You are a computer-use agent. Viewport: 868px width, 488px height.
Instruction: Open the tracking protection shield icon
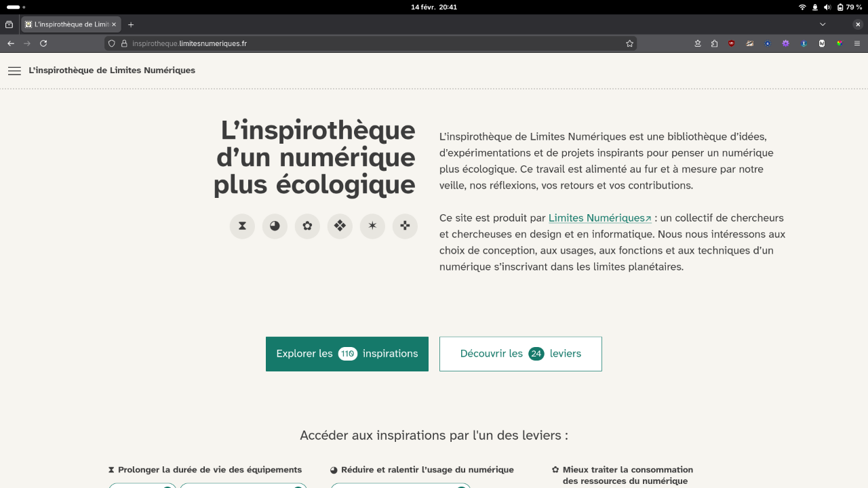point(113,43)
